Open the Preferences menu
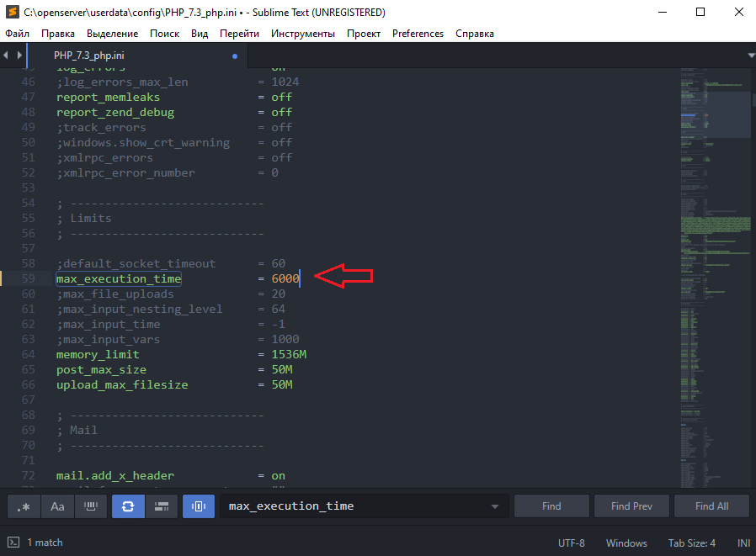756x556 pixels. click(418, 34)
